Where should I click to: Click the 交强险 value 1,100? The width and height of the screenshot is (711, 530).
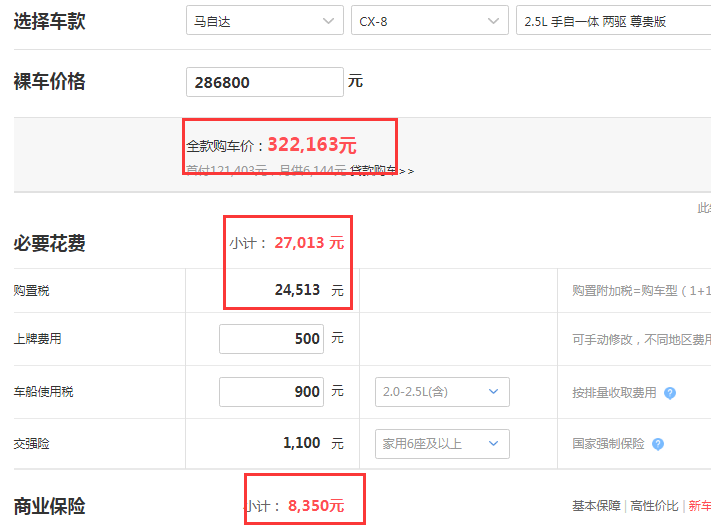tap(302, 443)
